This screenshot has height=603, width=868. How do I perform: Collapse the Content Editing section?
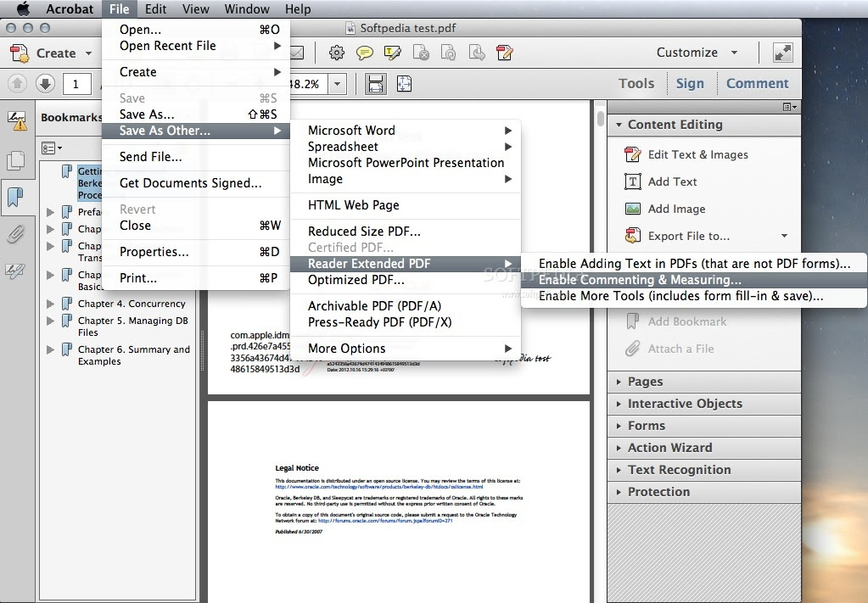tap(619, 125)
